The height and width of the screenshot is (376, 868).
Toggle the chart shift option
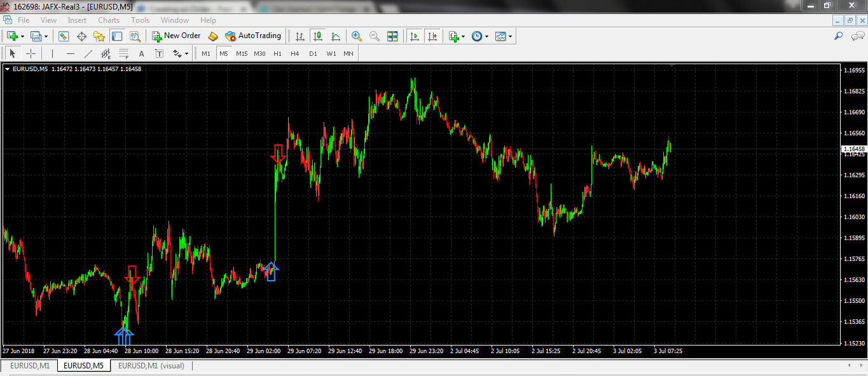pyautogui.click(x=432, y=36)
